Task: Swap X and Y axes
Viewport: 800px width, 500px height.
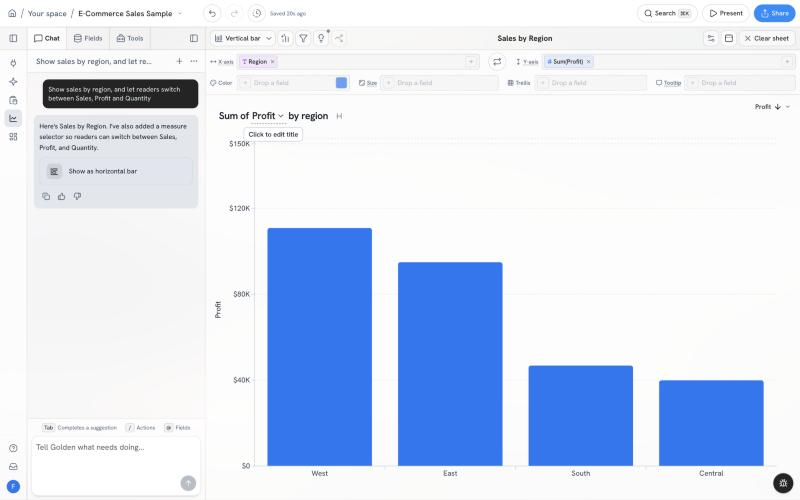Action: [x=497, y=62]
